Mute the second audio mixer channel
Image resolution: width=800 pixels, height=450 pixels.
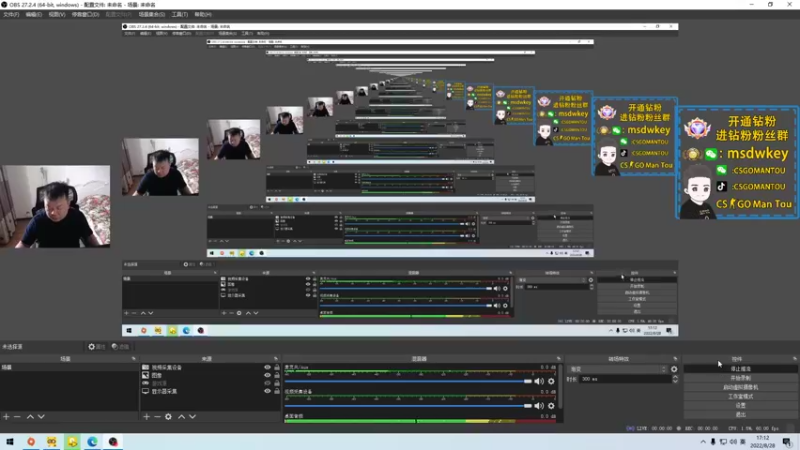pyautogui.click(x=539, y=406)
